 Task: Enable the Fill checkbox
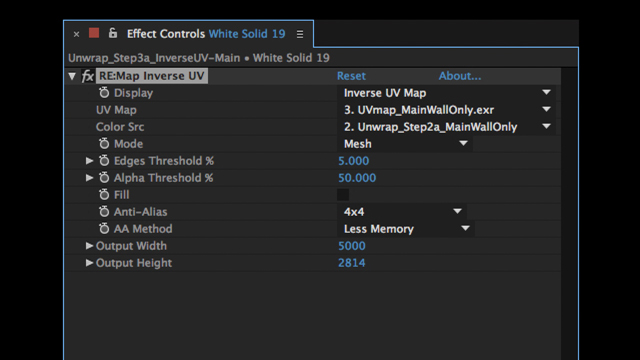point(343,195)
